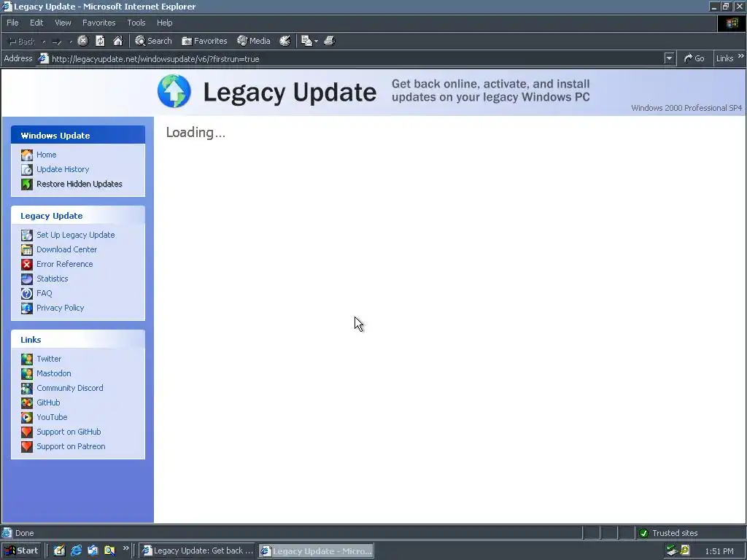The width and height of the screenshot is (747, 560).
Task: Go to the Home page icon in toolbar
Action: click(117, 41)
